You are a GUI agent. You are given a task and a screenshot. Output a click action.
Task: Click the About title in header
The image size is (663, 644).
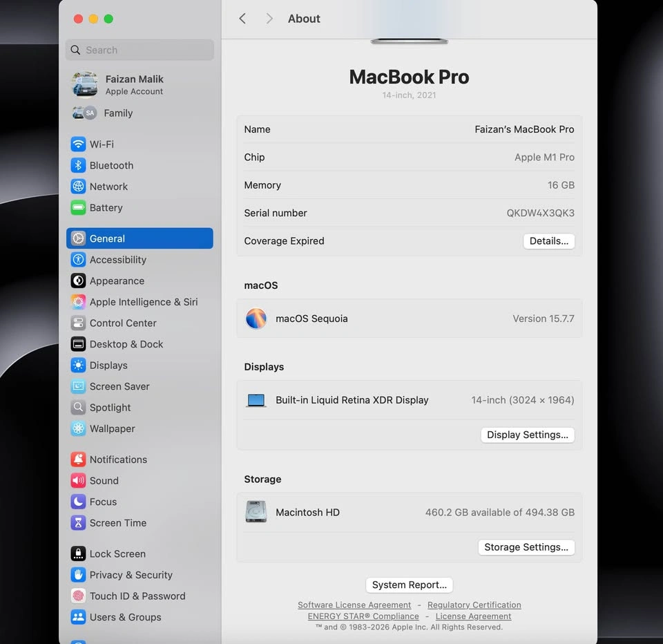tap(304, 19)
